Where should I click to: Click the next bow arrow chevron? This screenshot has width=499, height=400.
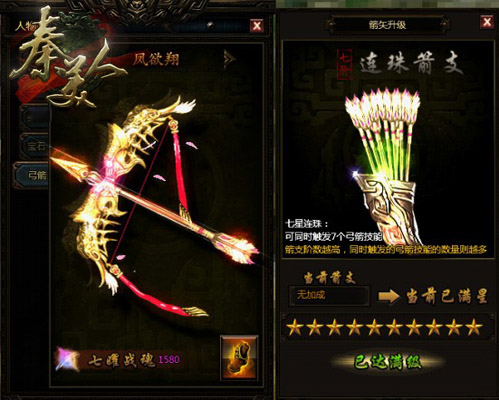230,60
